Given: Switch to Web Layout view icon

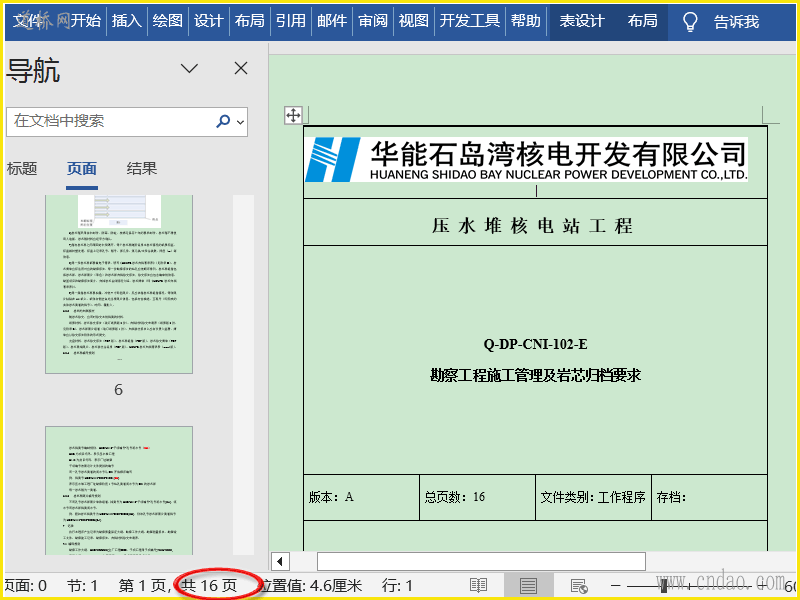Looking at the screenshot, I should coord(579,585).
